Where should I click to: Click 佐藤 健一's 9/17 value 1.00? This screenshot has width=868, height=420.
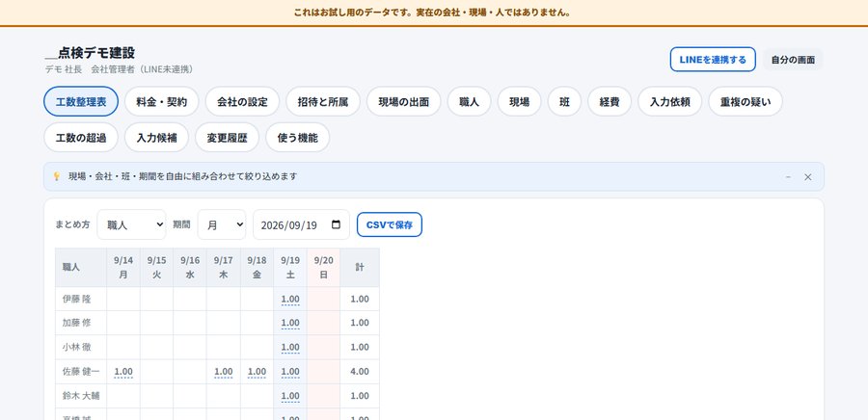point(224,372)
